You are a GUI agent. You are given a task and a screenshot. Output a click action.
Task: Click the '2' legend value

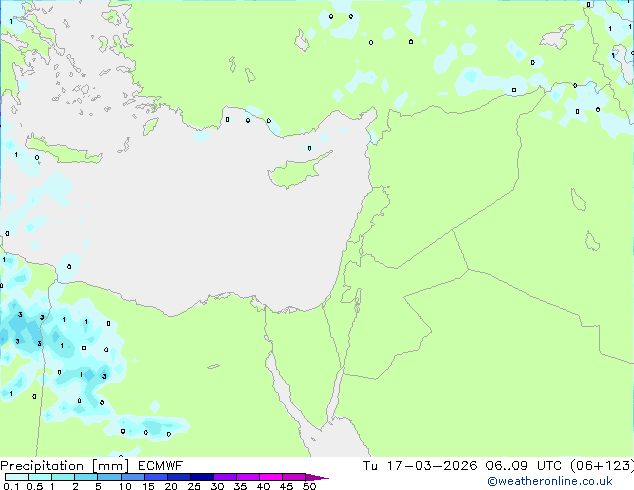pyautogui.click(x=75, y=486)
